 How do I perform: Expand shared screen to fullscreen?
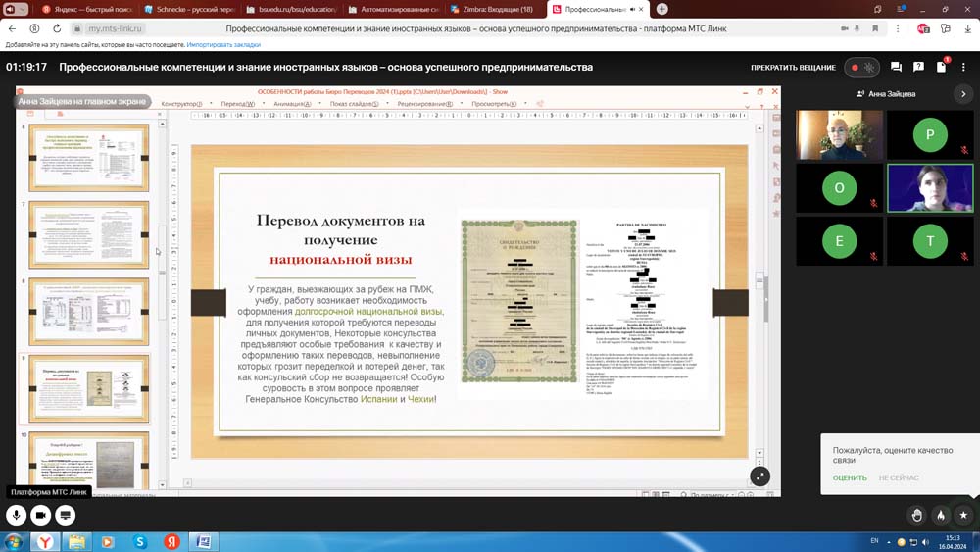pyautogui.click(x=759, y=476)
